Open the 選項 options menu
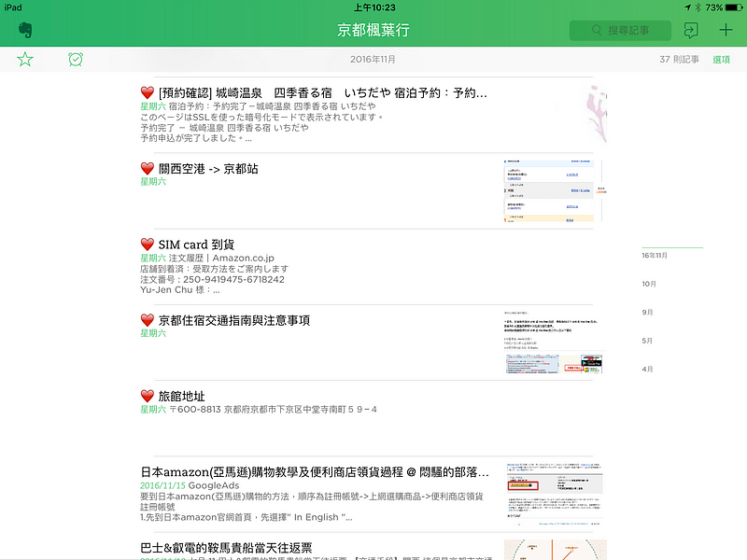The image size is (747, 560). [x=721, y=60]
